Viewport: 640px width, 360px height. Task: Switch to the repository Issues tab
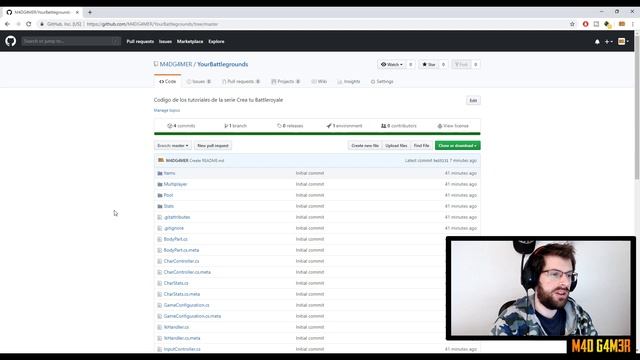199,82
